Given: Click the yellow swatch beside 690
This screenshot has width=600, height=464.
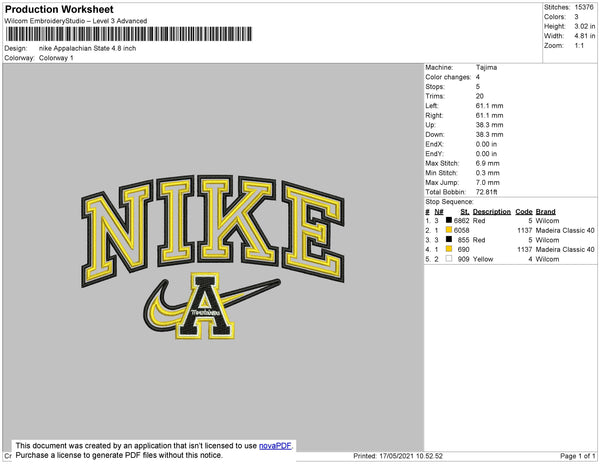Looking at the screenshot, I should coord(449,249).
